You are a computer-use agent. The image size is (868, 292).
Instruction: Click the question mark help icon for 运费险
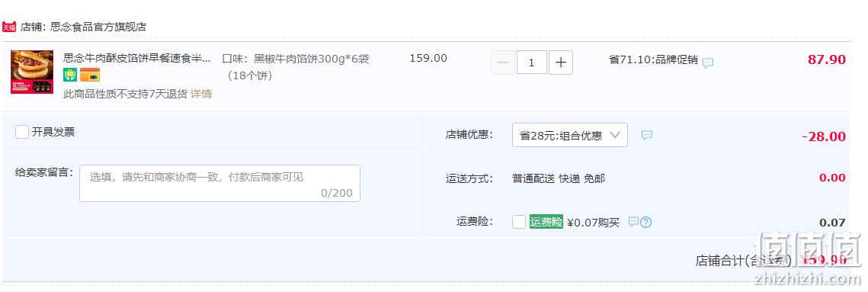(646, 222)
